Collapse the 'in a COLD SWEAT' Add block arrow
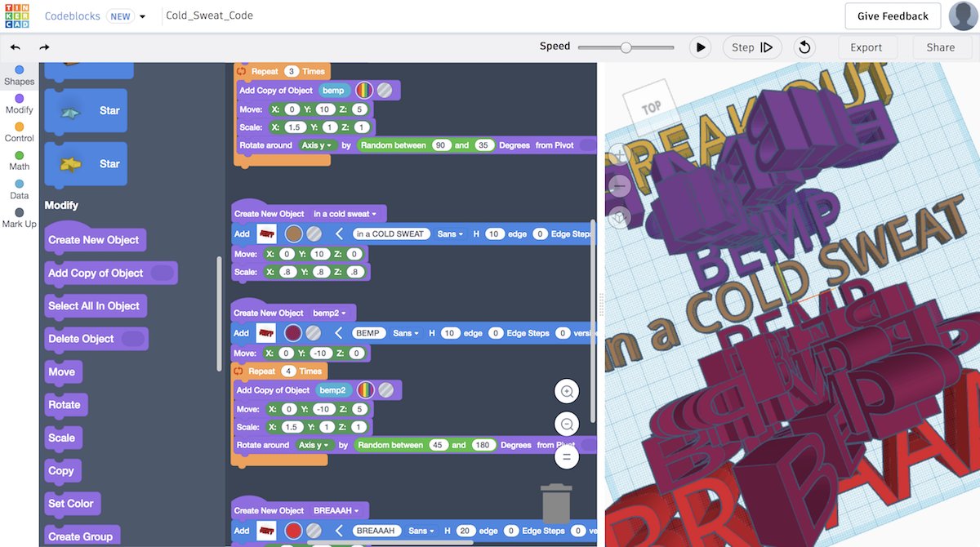Viewport: 980px width, 547px height. [x=339, y=233]
